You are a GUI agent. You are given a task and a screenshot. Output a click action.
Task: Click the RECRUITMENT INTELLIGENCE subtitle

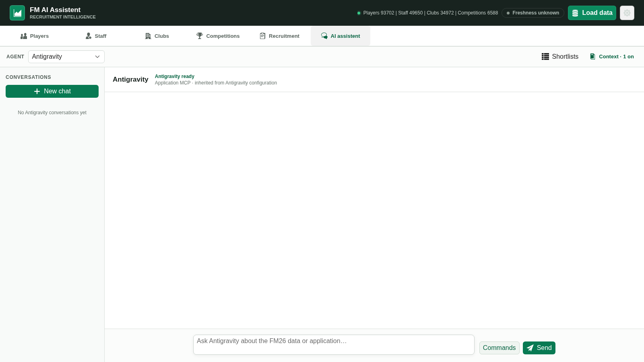(63, 17)
